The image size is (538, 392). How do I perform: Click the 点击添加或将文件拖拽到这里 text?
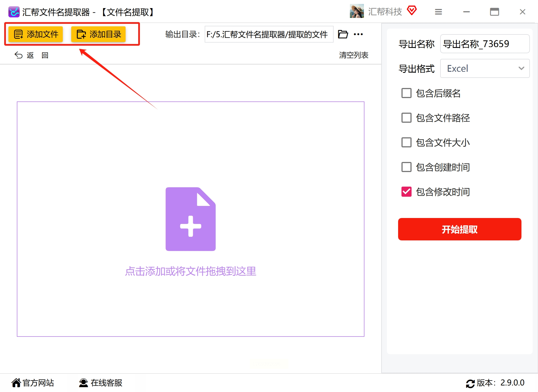191,271
